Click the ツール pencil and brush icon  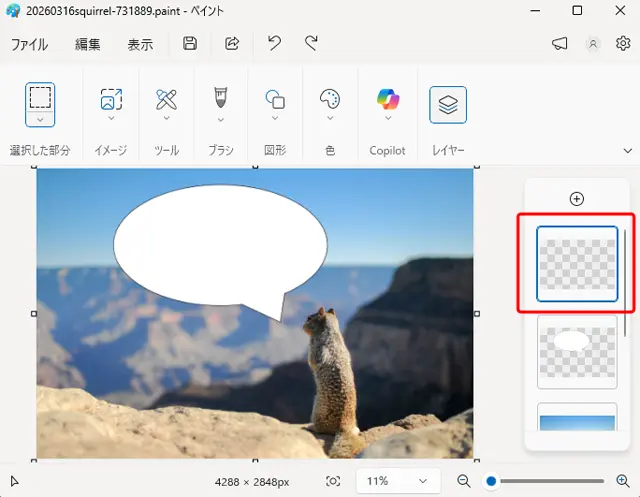tap(167, 99)
